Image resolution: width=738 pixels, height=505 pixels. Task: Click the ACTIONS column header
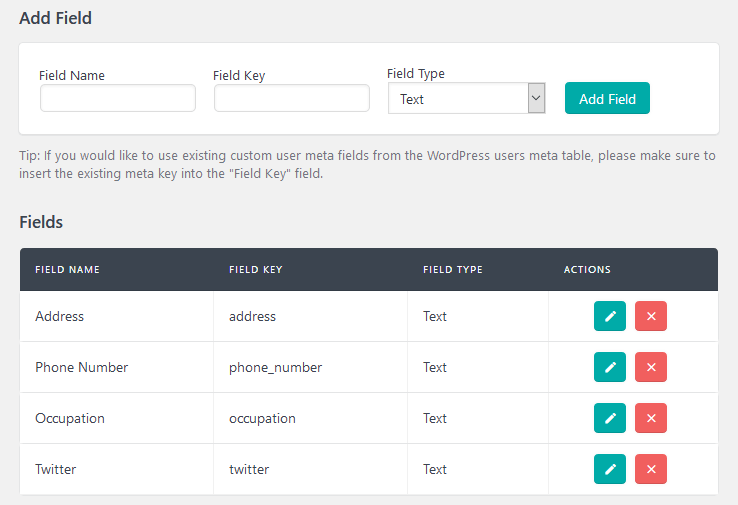pos(587,270)
